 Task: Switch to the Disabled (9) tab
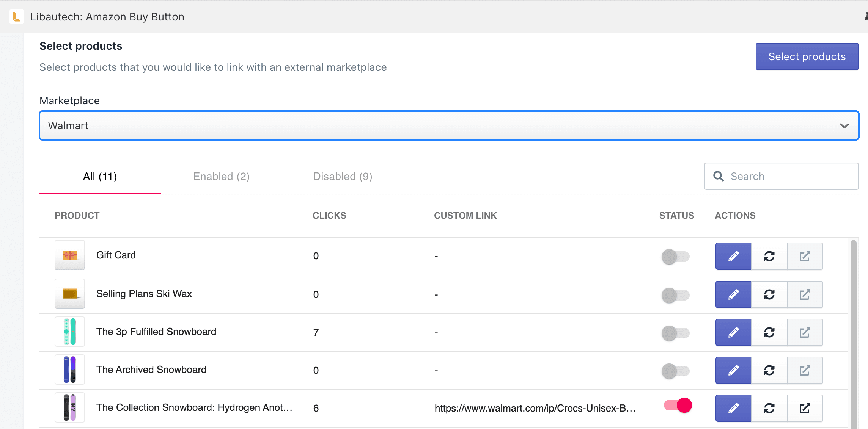(x=343, y=177)
